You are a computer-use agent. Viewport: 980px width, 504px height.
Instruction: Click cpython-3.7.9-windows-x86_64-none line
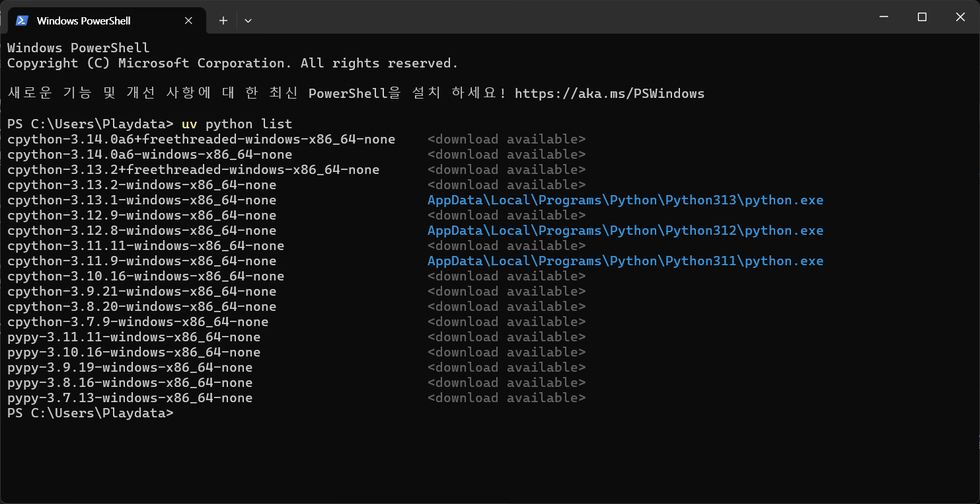(x=138, y=321)
